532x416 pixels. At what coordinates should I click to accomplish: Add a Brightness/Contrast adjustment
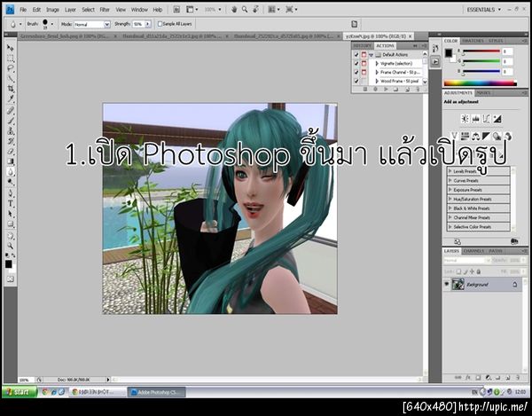(465, 119)
